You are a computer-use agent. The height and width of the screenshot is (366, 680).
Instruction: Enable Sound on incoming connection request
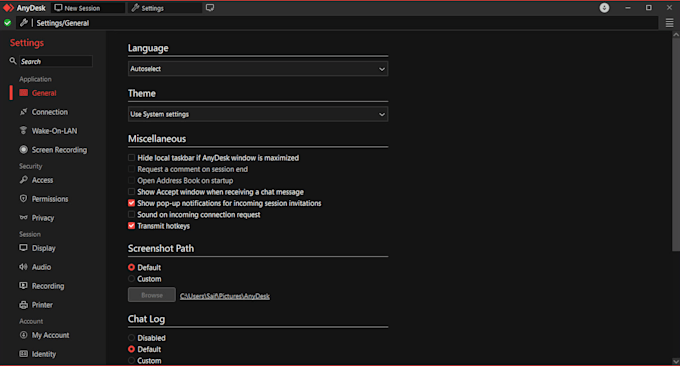tap(131, 214)
